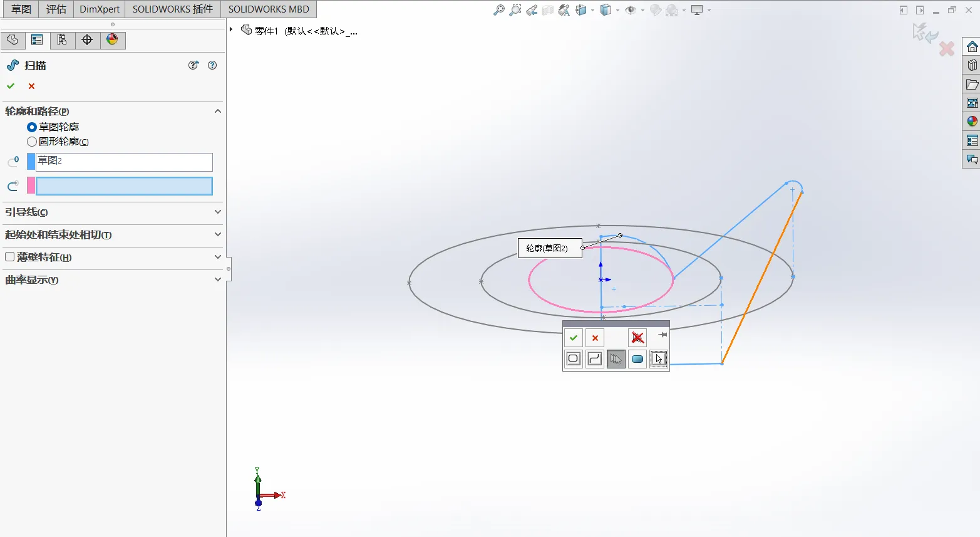
Task: Select open loop option in SelectionManager popup
Action: [595, 359]
